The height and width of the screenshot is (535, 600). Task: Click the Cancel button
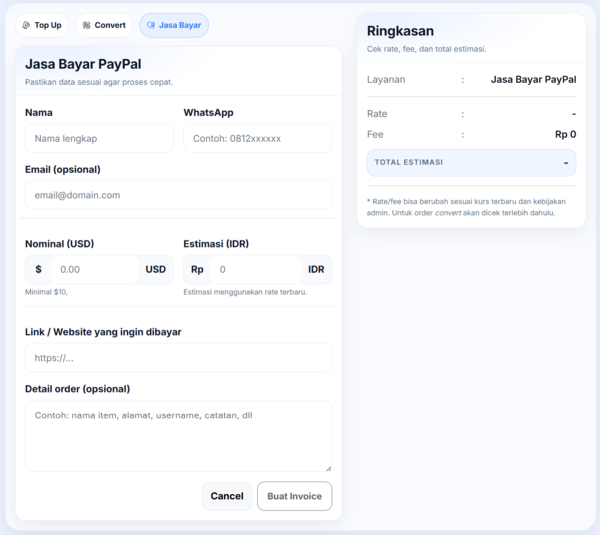pyautogui.click(x=227, y=496)
